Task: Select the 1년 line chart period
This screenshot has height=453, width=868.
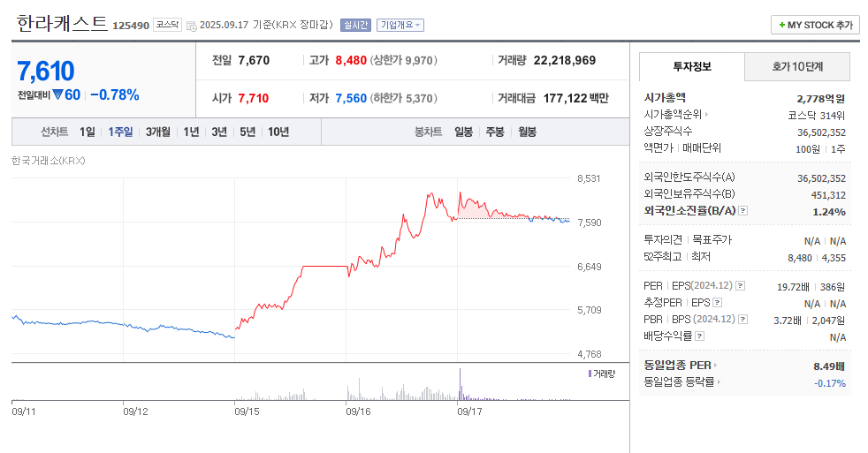Action: click(191, 132)
